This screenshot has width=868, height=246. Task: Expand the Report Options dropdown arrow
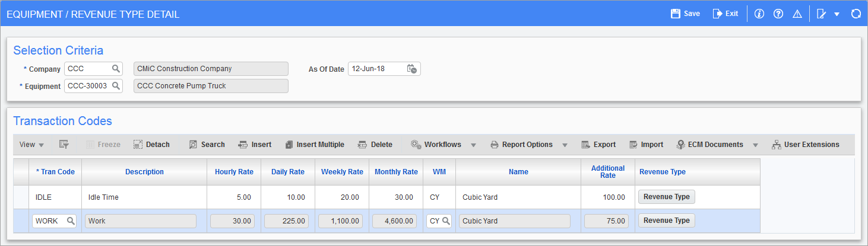[x=565, y=145]
